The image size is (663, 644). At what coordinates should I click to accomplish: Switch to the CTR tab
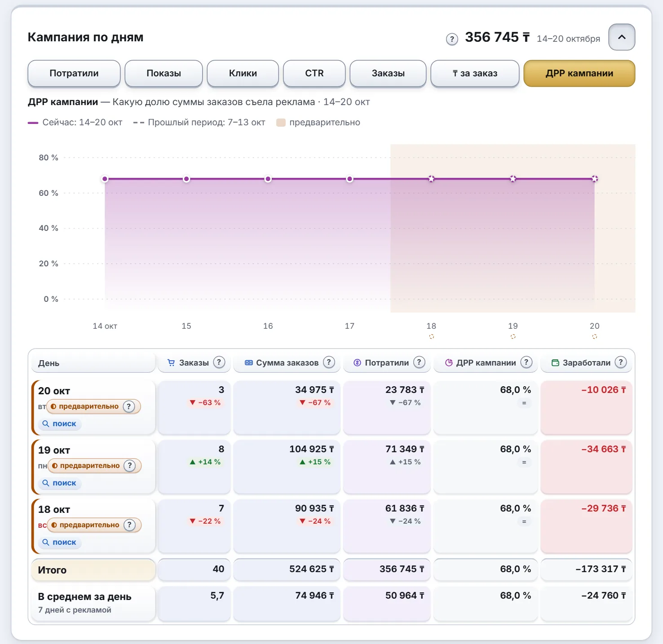[x=314, y=73]
